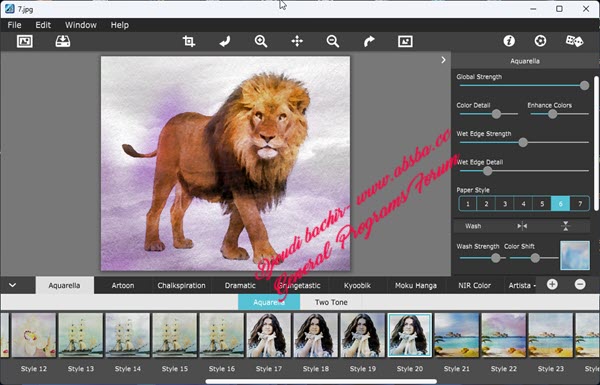Image resolution: width=600 pixels, height=385 pixels.
Task: Click the Zoom In magnifier
Action: coord(261,41)
